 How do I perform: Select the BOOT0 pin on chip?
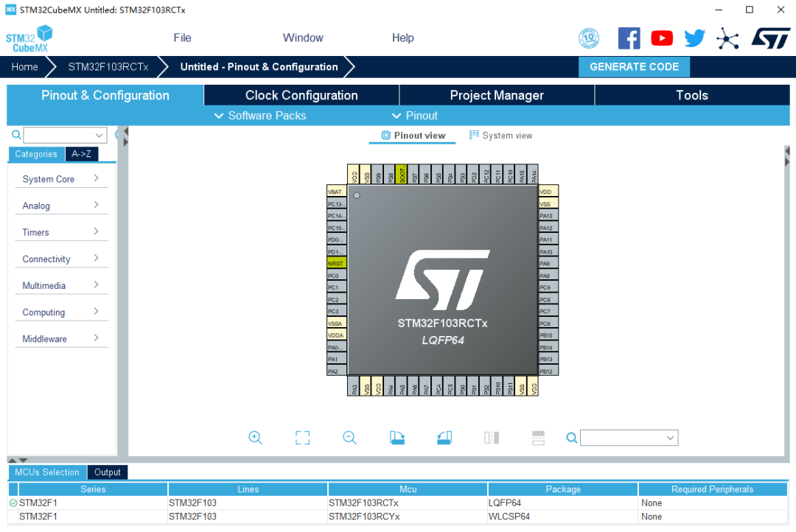coord(402,174)
